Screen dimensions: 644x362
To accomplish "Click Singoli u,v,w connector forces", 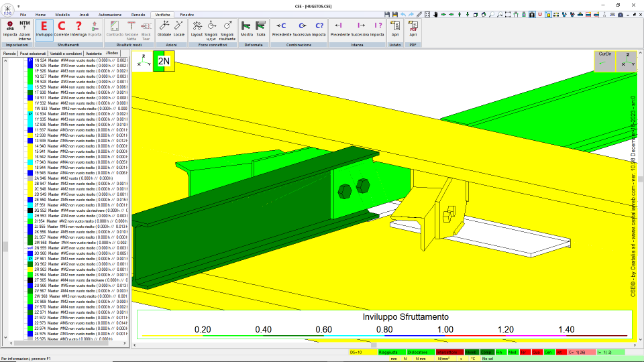I will (211, 30).
